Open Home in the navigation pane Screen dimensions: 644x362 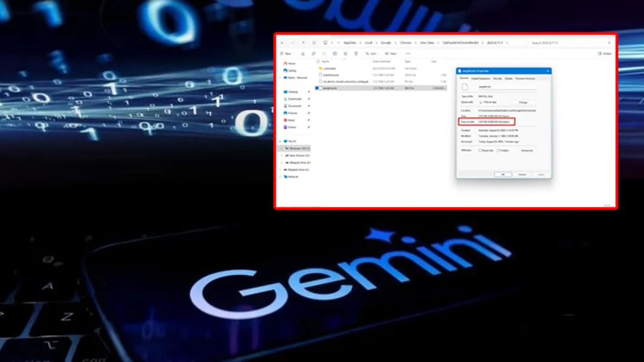tap(290, 63)
